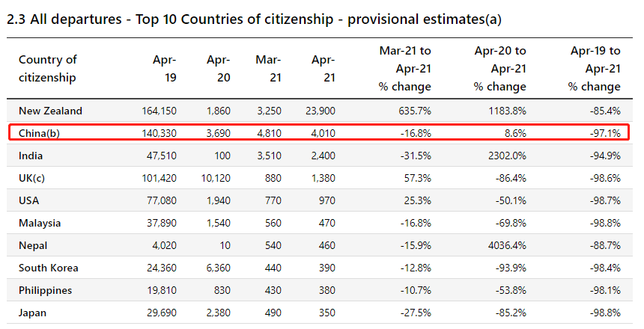The height and width of the screenshot is (329, 644).
Task: Select the China(b) row label
Action: [x=41, y=133]
